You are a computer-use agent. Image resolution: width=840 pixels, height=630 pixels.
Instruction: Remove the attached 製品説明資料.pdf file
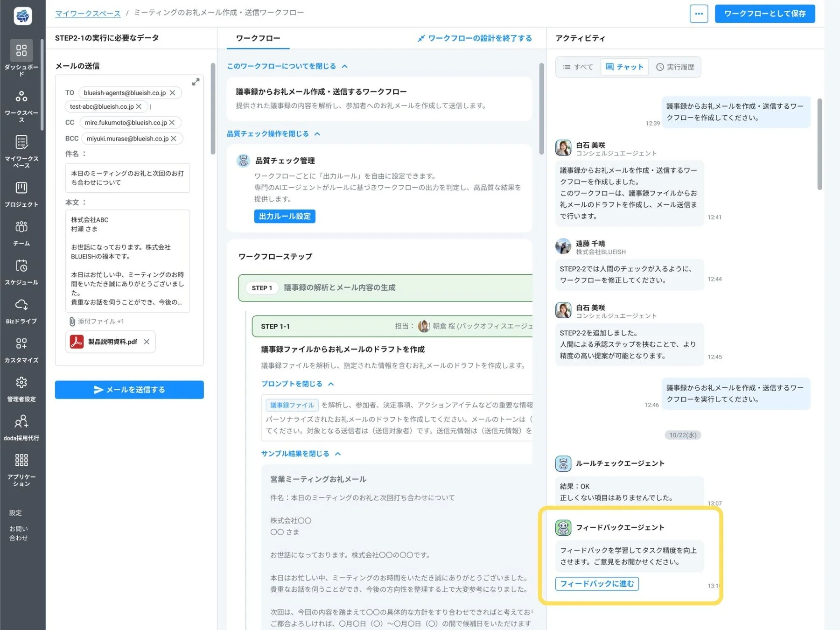point(147,342)
